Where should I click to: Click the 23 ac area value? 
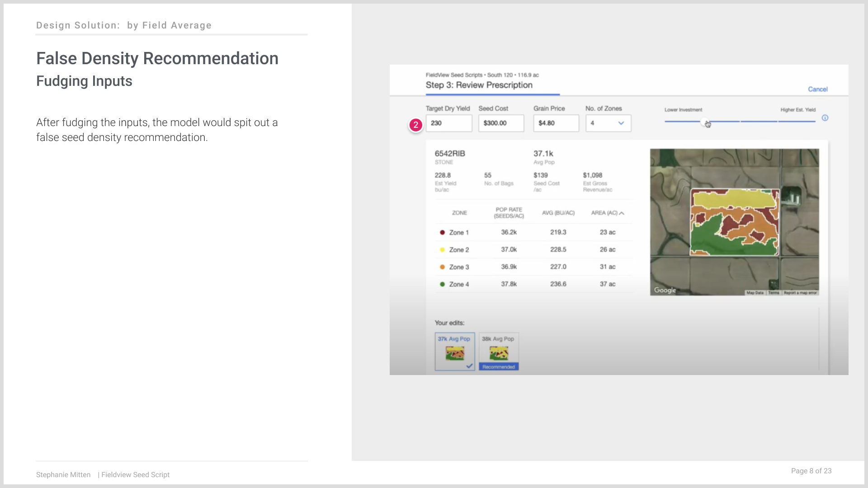[x=608, y=232]
